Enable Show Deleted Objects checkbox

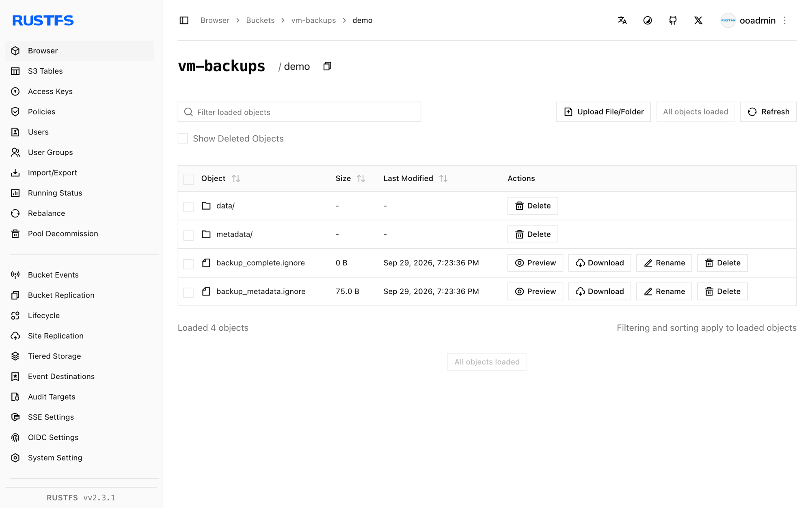pos(183,139)
